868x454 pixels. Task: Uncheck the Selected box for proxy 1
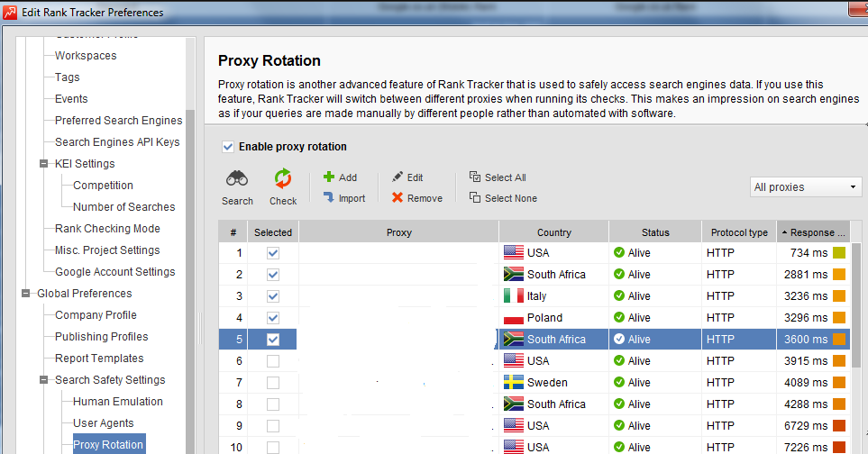(273, 253)
